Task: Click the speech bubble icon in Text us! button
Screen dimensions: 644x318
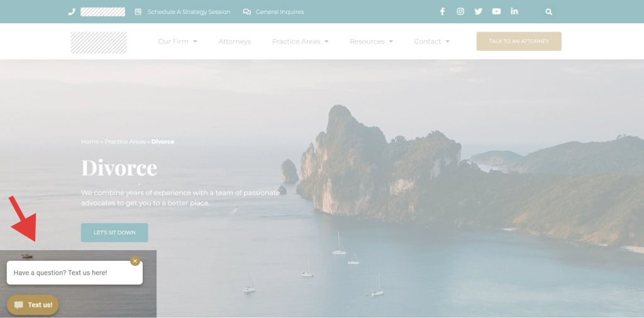Action: click(x=18, y=305)
